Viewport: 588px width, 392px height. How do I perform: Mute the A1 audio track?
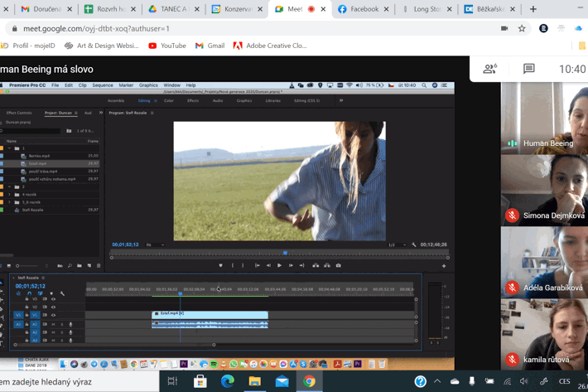[53, 325]
